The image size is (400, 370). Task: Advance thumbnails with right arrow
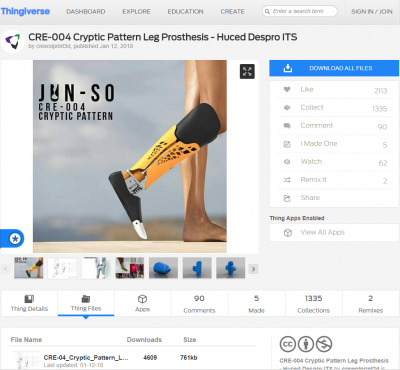coord(254,269)
